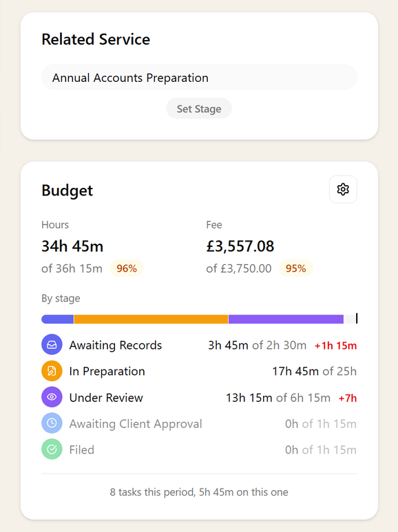Click the 'of £3,750.00' text
This screenshot has width=398, height=532.
point(239,268)
